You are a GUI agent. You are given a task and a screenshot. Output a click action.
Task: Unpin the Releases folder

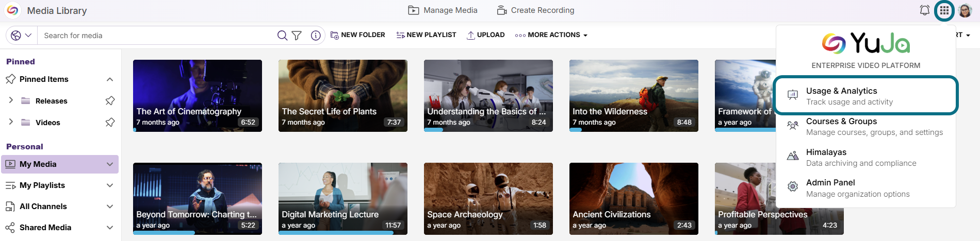[110, 101]
